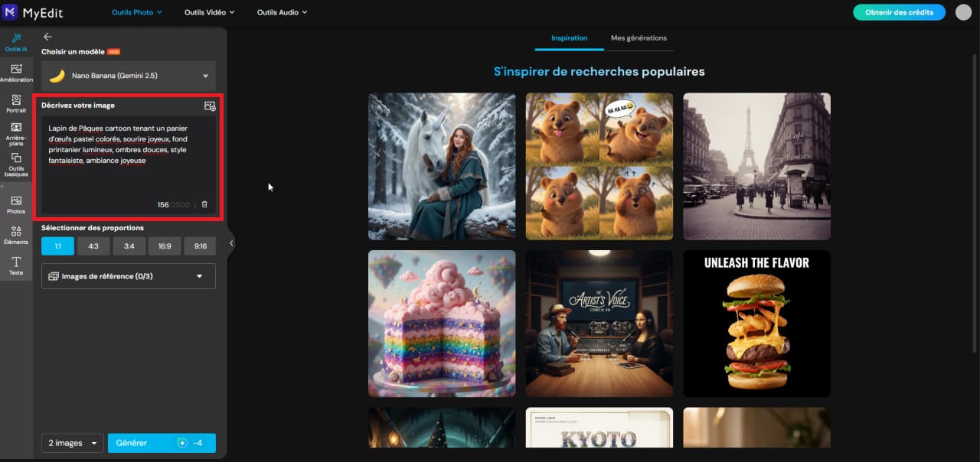Viewport: 980px width, 462px height.
Task: Open unicorn and woman snow thumbnail
Action: 442,166
